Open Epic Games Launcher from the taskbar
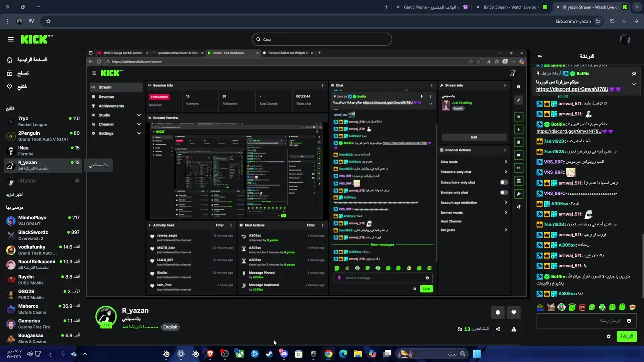 [313, 354]
